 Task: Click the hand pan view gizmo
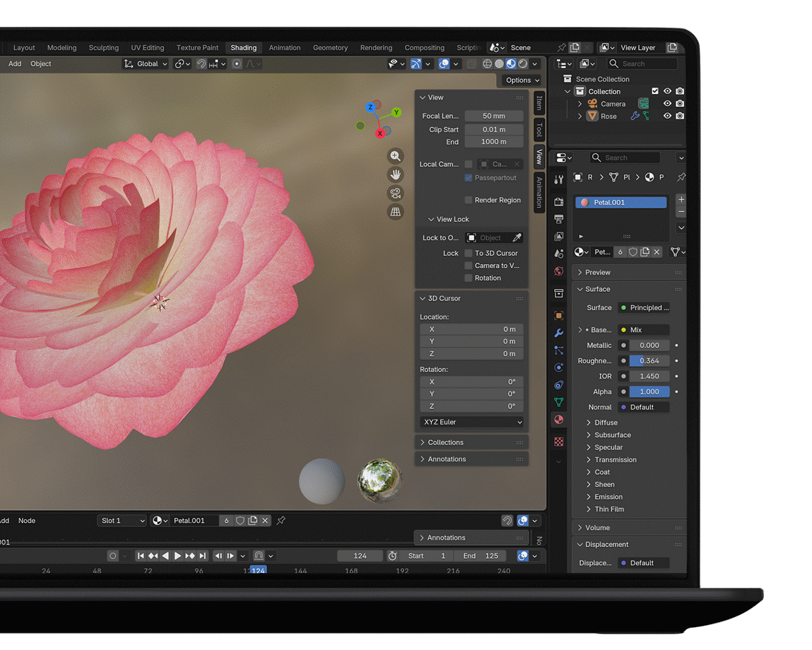(395, 175)
